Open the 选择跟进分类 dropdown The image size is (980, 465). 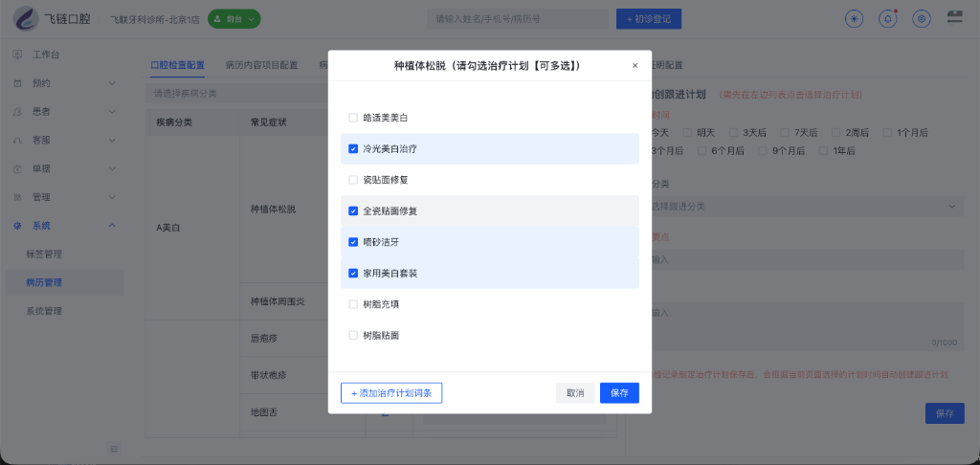[x=806, y=207]
